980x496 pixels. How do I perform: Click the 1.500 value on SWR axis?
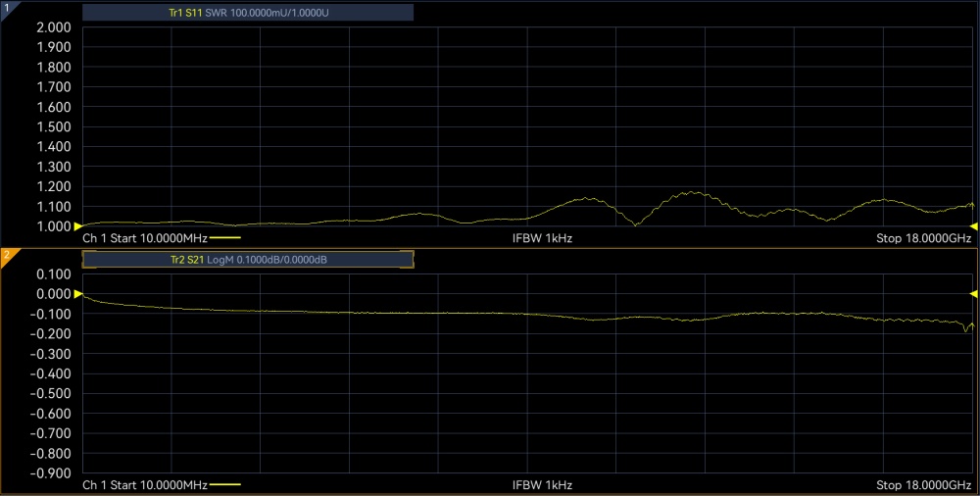pyautogui.click(x=53, y=126)
